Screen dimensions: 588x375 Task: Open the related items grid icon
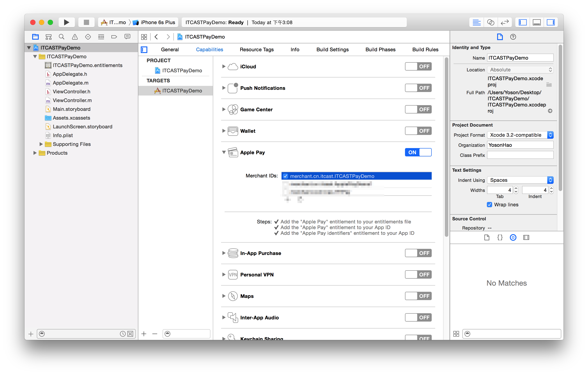144,37
